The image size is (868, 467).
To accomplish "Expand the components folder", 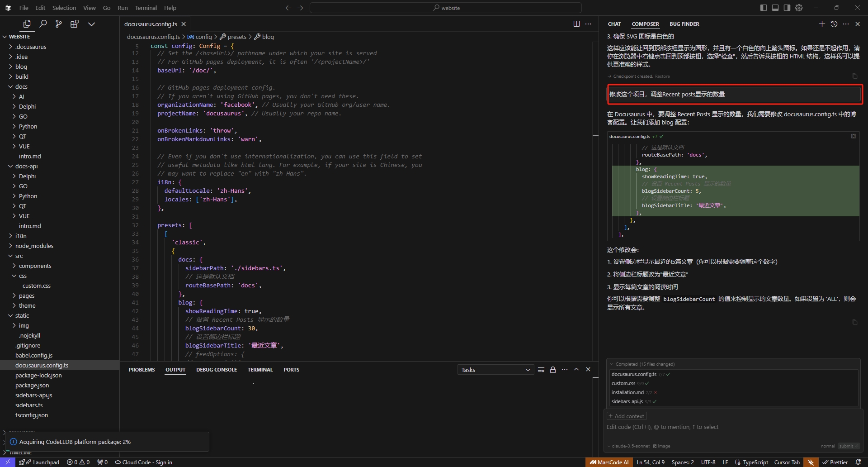I will (x=60, y=266).
